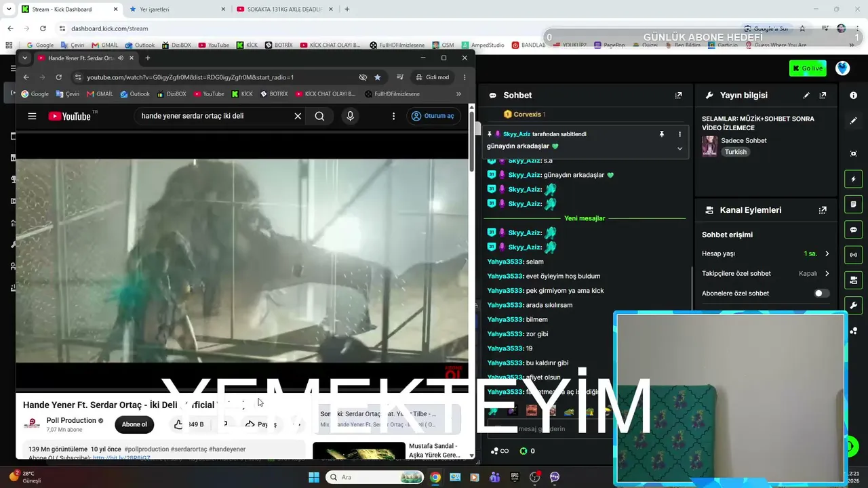
Task: Open the Chrome menu in the YouTube window
Action: pos(465,77)
